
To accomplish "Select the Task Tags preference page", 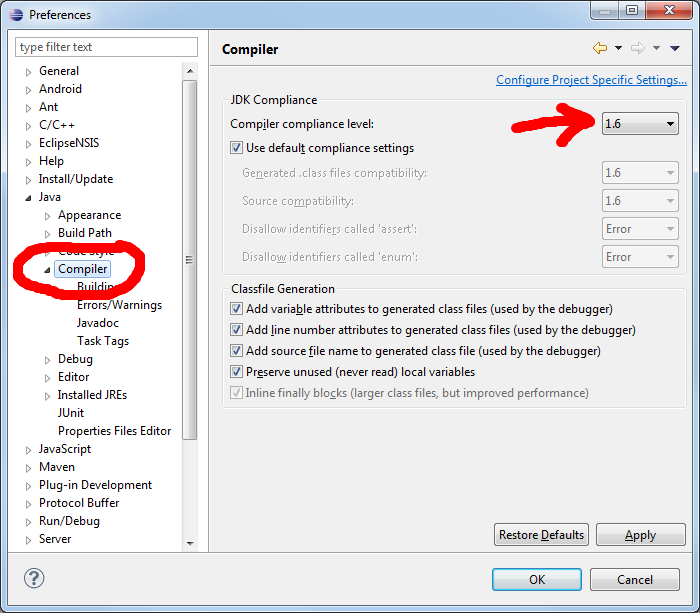I will 103,341.
